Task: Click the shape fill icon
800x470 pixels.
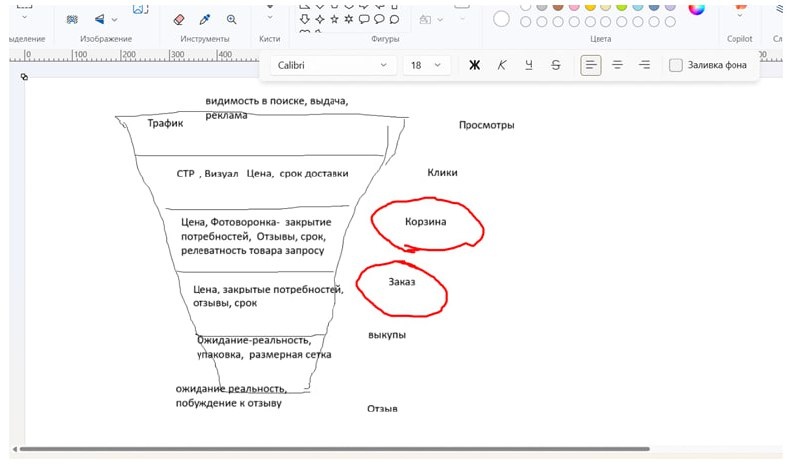Action: [x=425, y=19]
